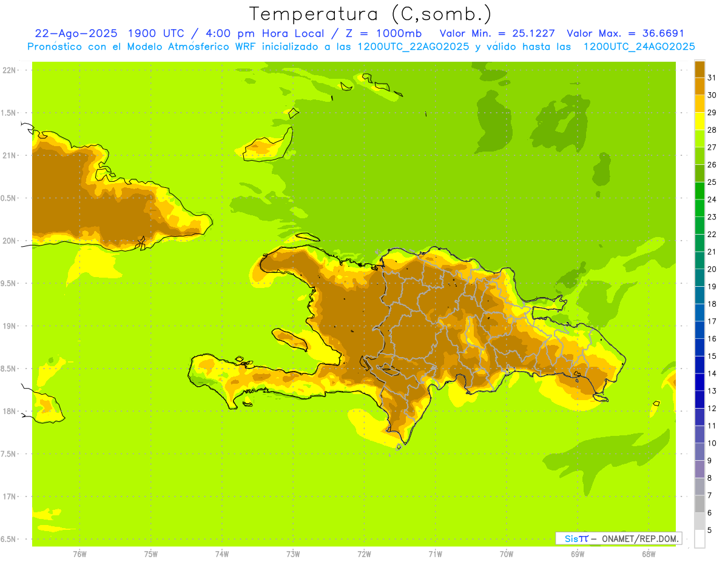Click the "18N" latitude label
Image resolution: width=728 pixels, height=562 pixels.
8,411
